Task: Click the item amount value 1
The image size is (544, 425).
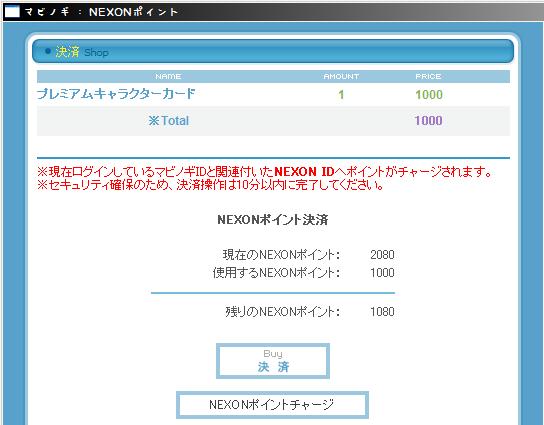Action: [341, 94]
